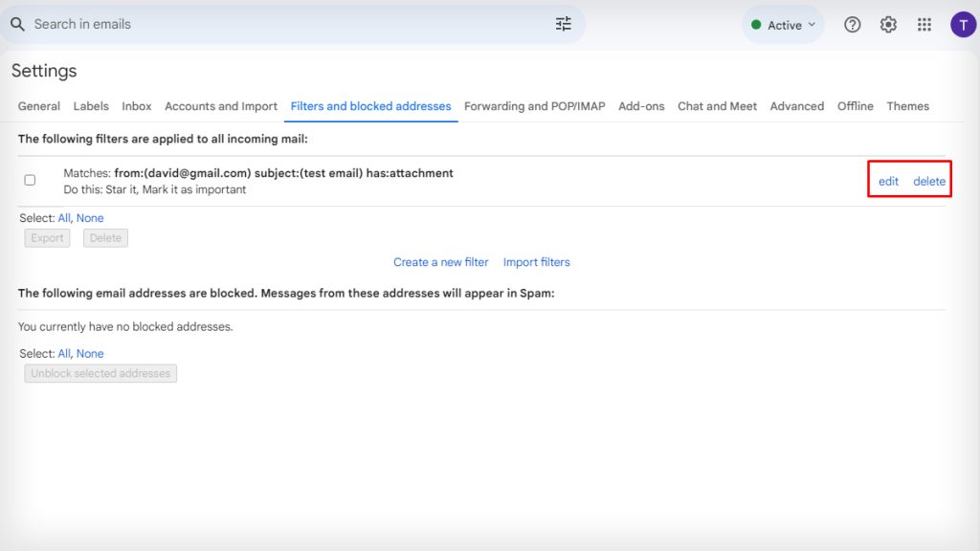980x551 pixels.
Task: Open Gmail settings via the gear icon
Action: [x=888, y=24]
